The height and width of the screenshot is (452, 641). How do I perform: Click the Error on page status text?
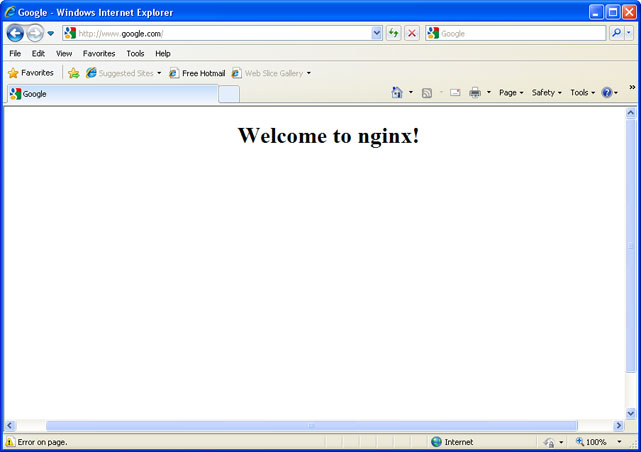tap(42, 442)
